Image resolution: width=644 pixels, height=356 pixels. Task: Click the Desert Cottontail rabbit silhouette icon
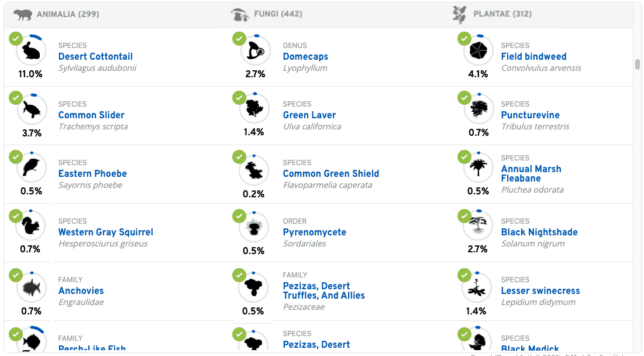point(31,51)
